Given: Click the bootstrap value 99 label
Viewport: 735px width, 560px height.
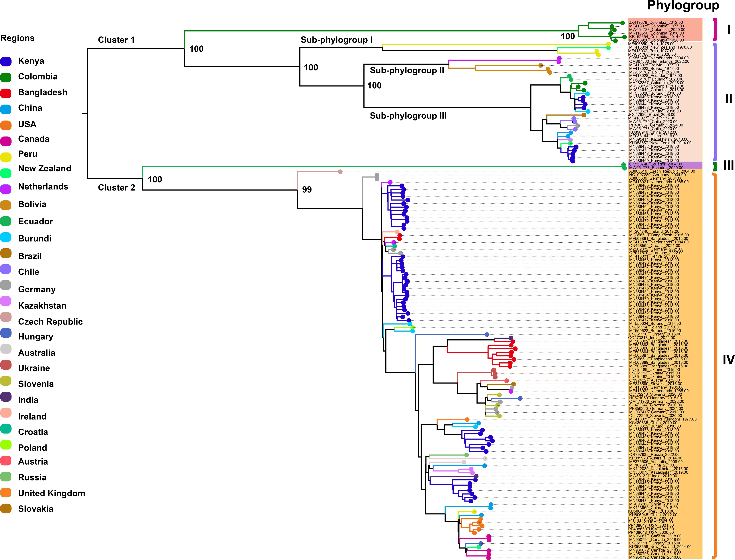Looking at the screenshot, I should [x=307, y=190].
